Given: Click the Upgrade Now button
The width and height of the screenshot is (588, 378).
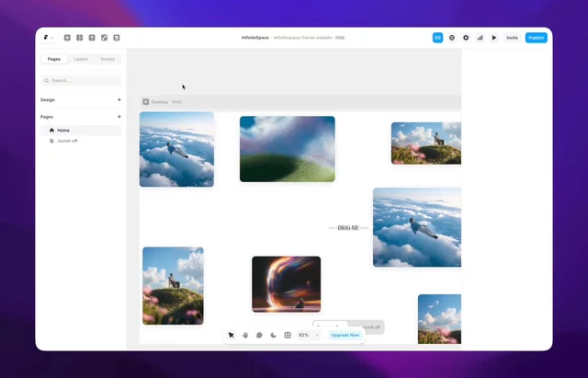Looking at the screenshot, I should click(x=345, y=335).
